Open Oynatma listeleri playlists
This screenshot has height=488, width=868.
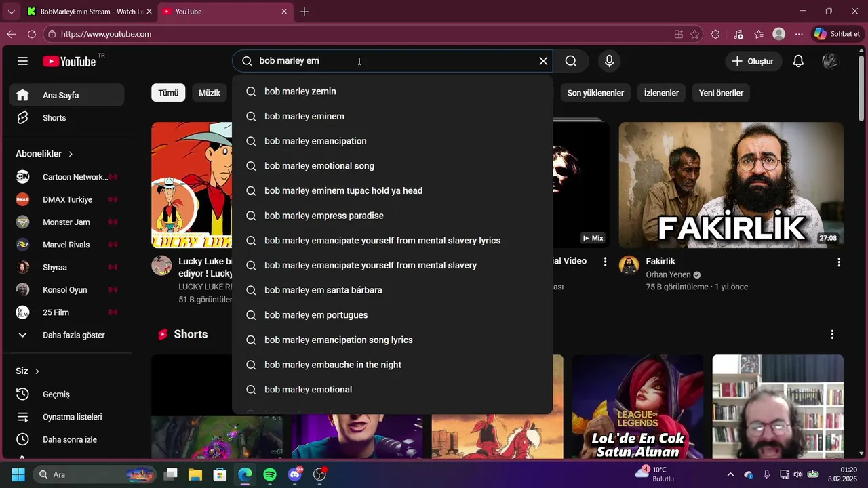[66, 417]
